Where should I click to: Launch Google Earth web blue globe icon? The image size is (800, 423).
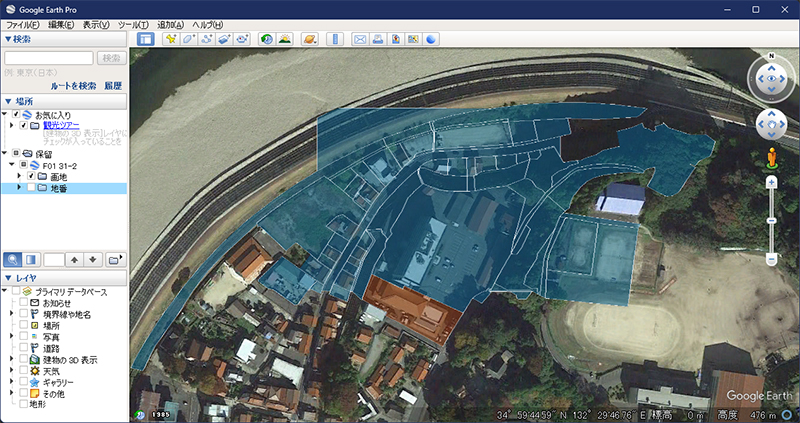coord(432,39)
